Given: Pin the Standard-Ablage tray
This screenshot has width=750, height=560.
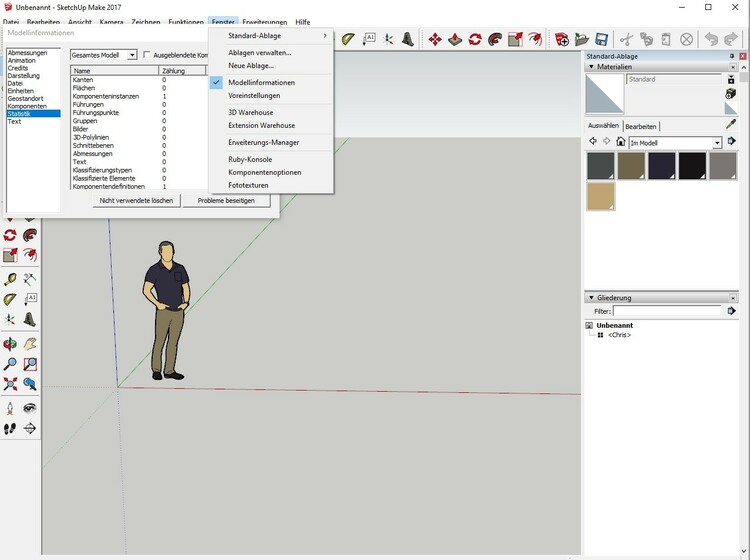Looking at the screenshot, I should click(x=732, y=56).
